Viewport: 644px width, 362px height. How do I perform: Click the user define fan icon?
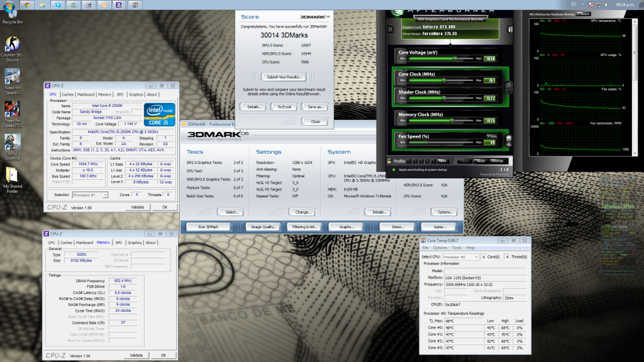pos(508,140)
